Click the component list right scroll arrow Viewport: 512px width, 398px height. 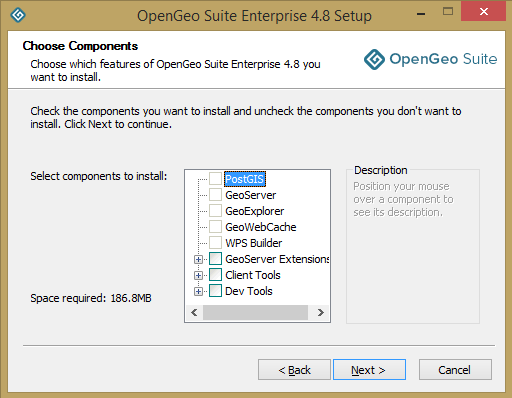pos(321,312)
